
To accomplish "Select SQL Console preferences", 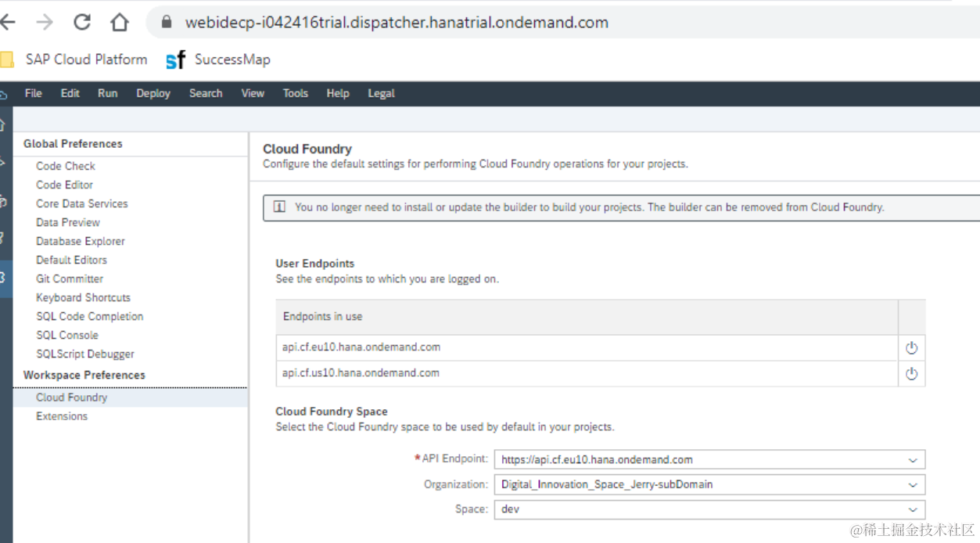I will [67, 335].
